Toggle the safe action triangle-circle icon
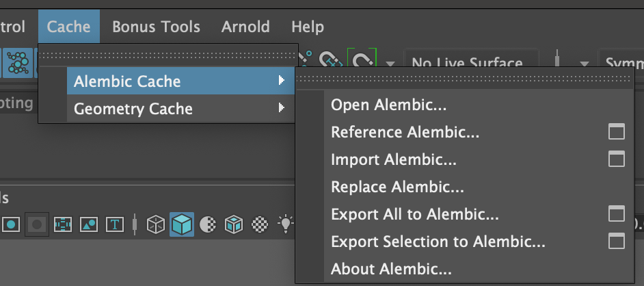The height and width of the screenshot is (286, 644). point(89,225)
